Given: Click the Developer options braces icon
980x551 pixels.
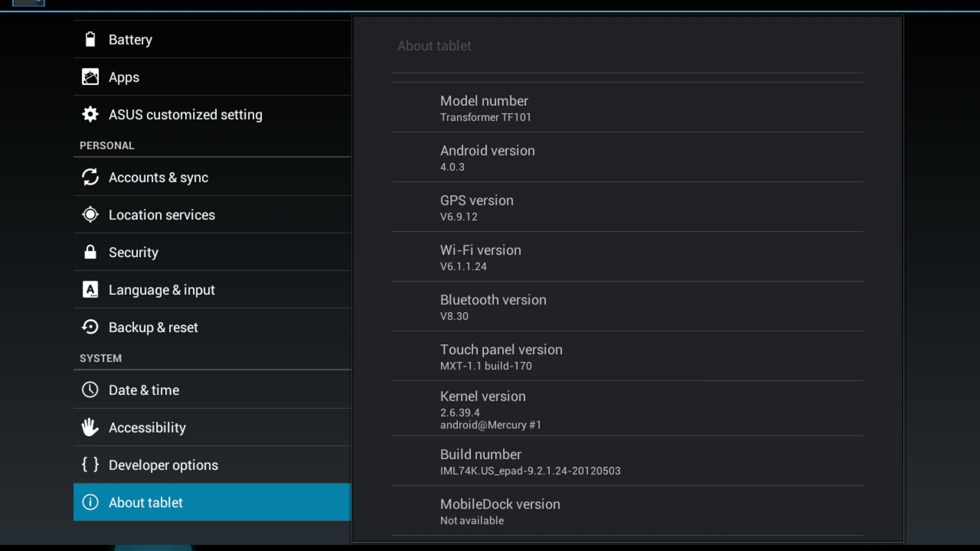Looking at the screenshot, I should pos(90,465).
